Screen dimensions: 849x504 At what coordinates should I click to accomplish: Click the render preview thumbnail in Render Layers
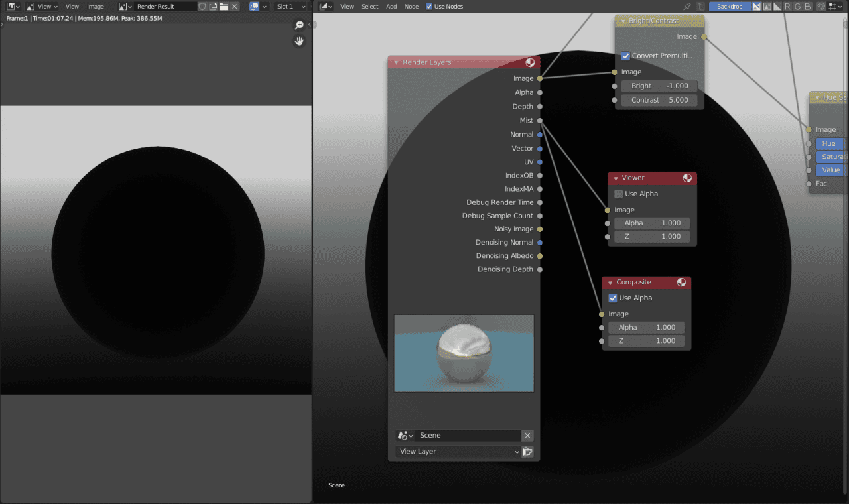tap(464, 353)
